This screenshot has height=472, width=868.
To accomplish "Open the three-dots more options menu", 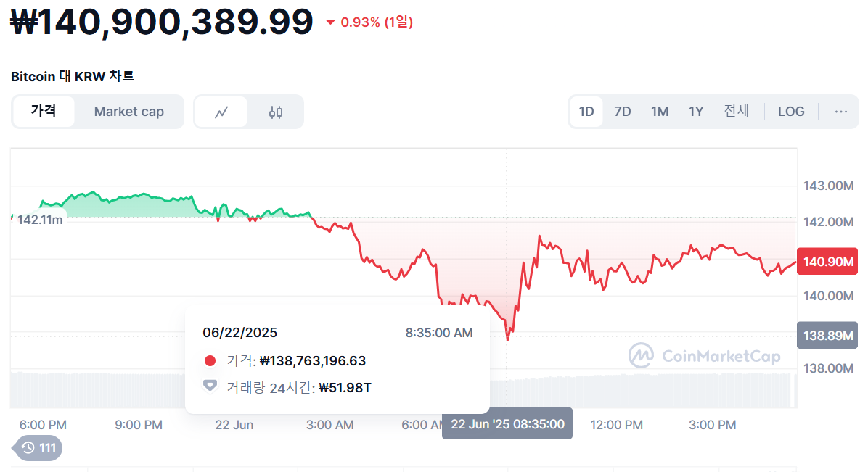I will pos(841,112).
